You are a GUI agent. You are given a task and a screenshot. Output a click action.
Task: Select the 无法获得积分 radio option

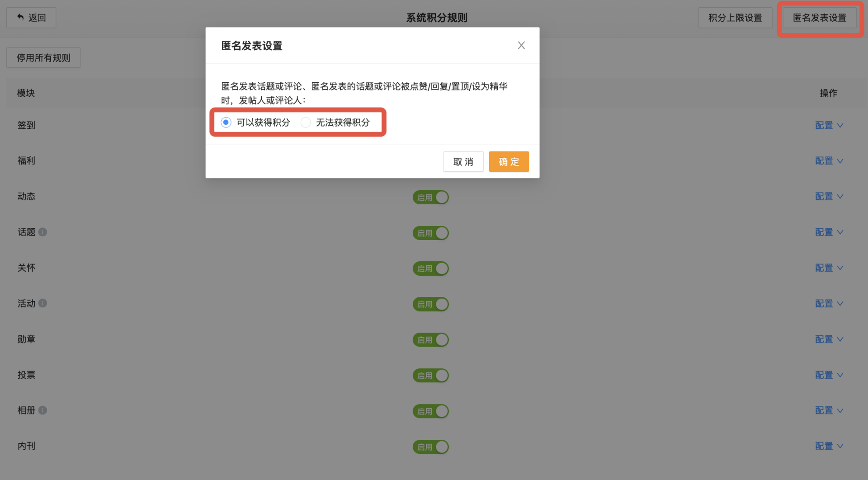pos(306,122)
